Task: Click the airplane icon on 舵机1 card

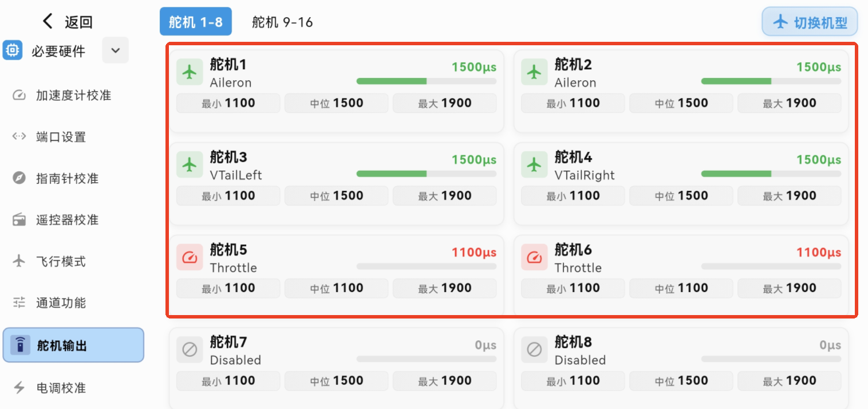Action: pyautogui.click(x=190, y=73)
